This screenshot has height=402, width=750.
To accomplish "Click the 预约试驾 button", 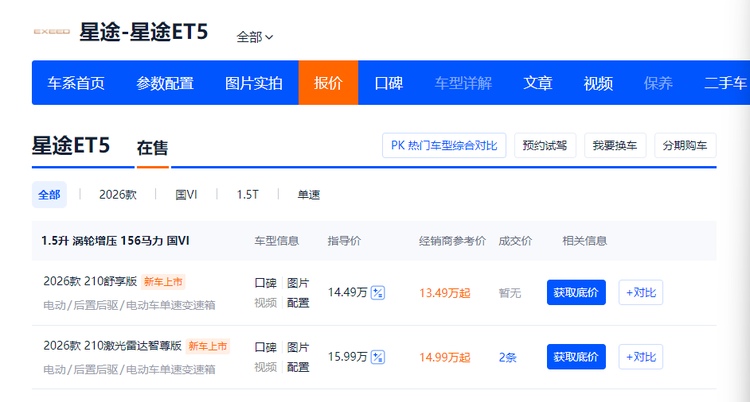I will 546,145.
